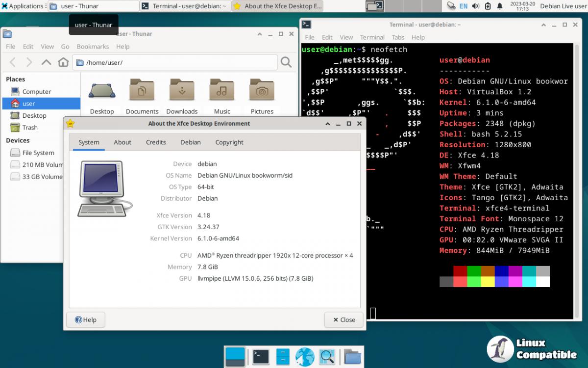The width and height of the screenshot is (588, 368).
Task: Open the Documents folder icon
Action: (x=142, y=91)
